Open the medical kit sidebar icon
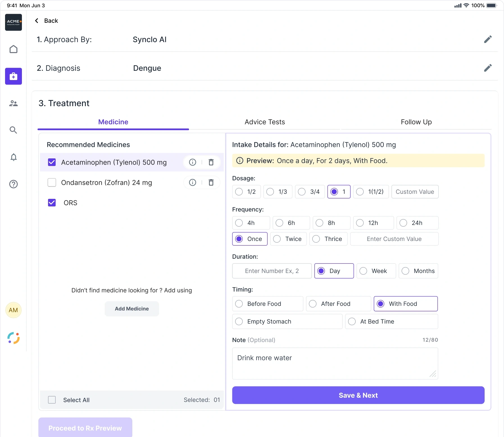 coord(13,76)
